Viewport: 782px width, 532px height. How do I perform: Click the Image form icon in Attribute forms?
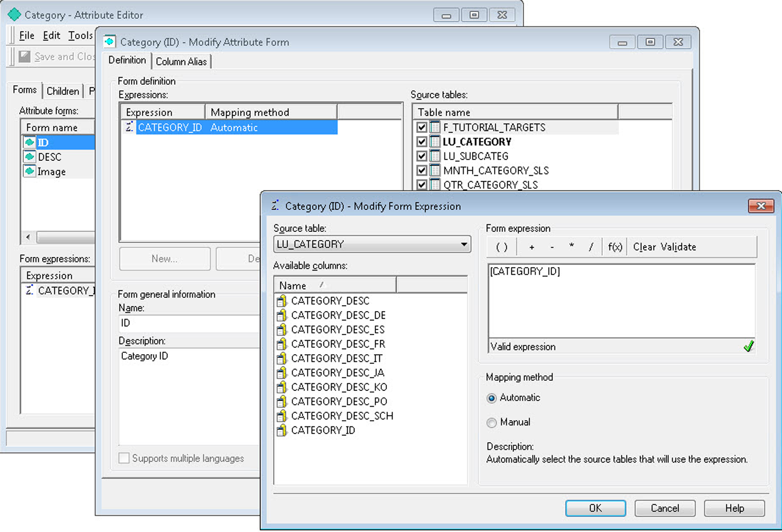point(30,172)
